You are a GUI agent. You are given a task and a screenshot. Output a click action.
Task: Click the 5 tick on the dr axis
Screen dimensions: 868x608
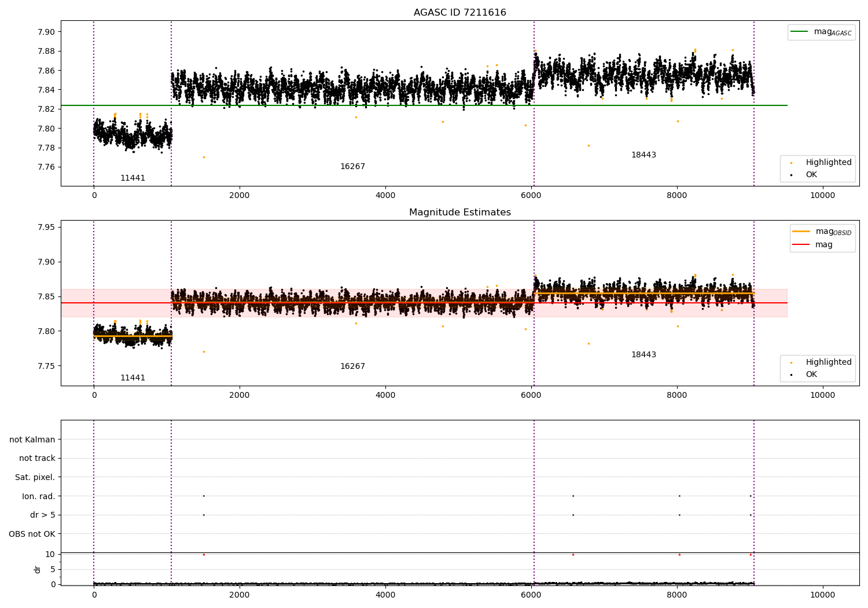click(x=53, y=570)
